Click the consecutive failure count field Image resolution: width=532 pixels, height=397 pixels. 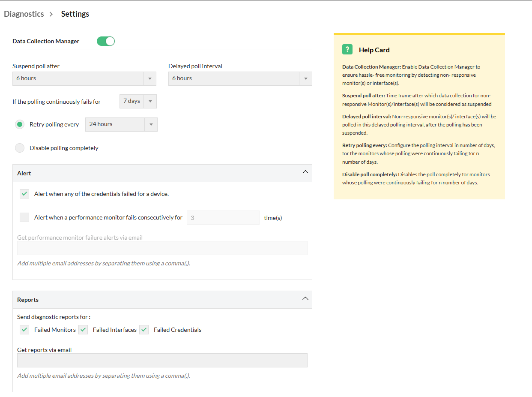(223, 217)
